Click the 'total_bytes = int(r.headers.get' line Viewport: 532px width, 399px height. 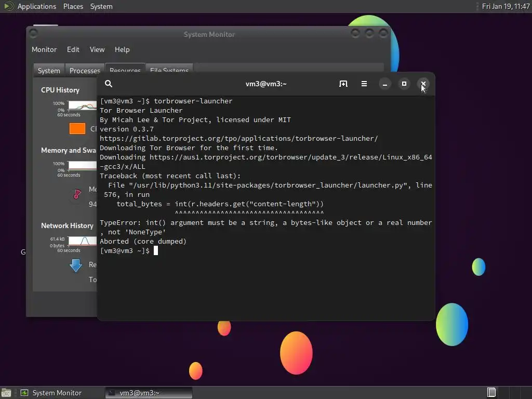tap(220, 204)
